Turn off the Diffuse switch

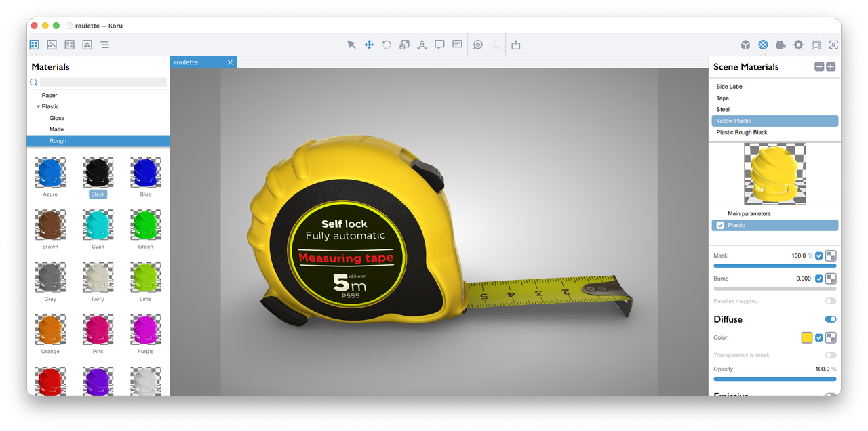pos(831,319)
